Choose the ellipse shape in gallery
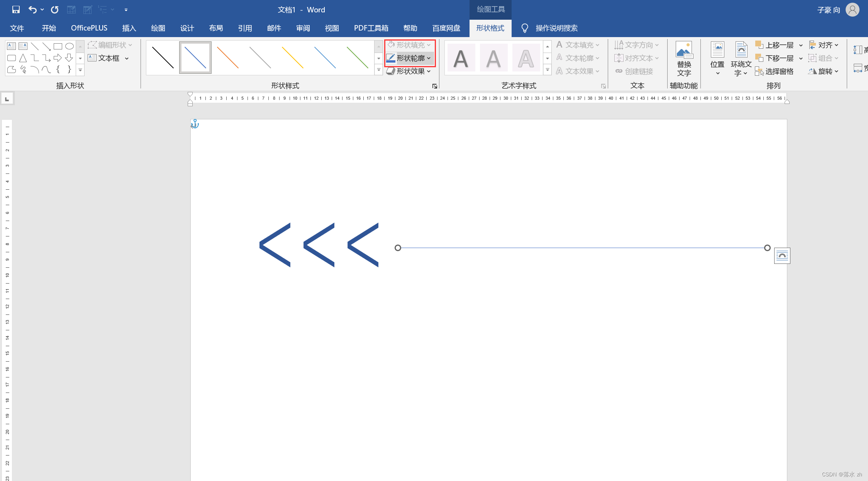 [x=70, y=46]
